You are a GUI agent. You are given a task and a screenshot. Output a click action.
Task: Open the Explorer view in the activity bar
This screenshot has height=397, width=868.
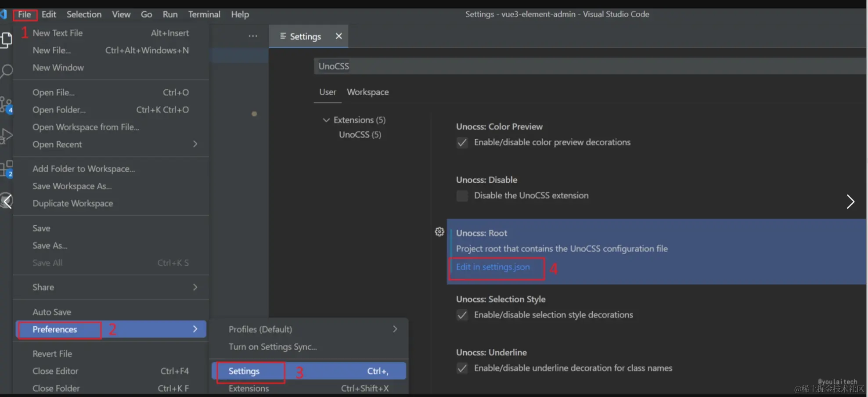pos(6,40)
